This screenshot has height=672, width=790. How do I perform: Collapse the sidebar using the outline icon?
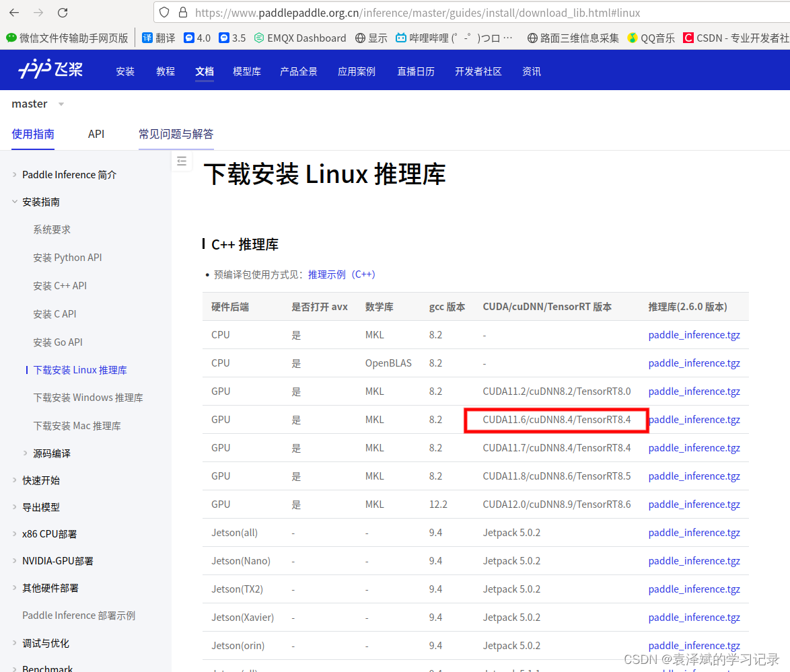click(182, 161)
